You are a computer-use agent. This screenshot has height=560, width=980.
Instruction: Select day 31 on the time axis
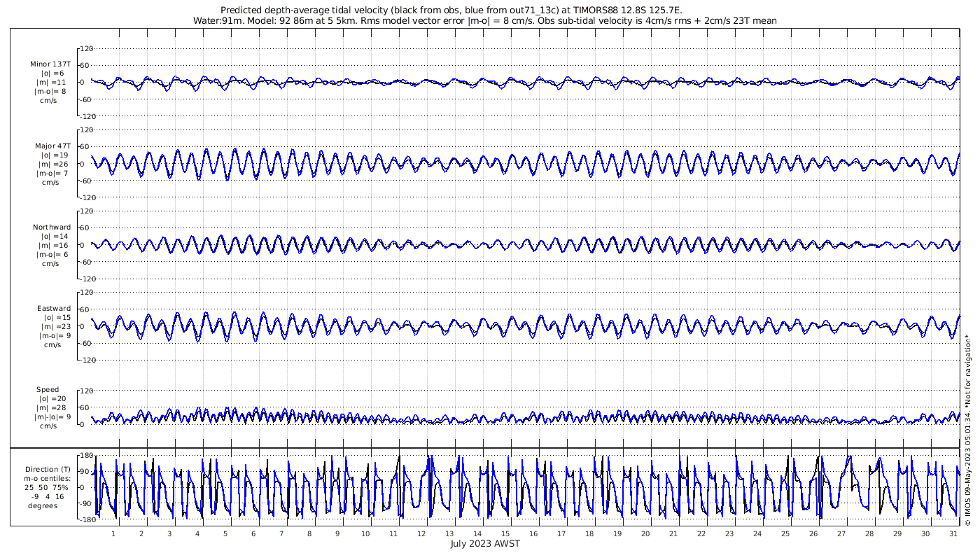(x=953, y=533)
